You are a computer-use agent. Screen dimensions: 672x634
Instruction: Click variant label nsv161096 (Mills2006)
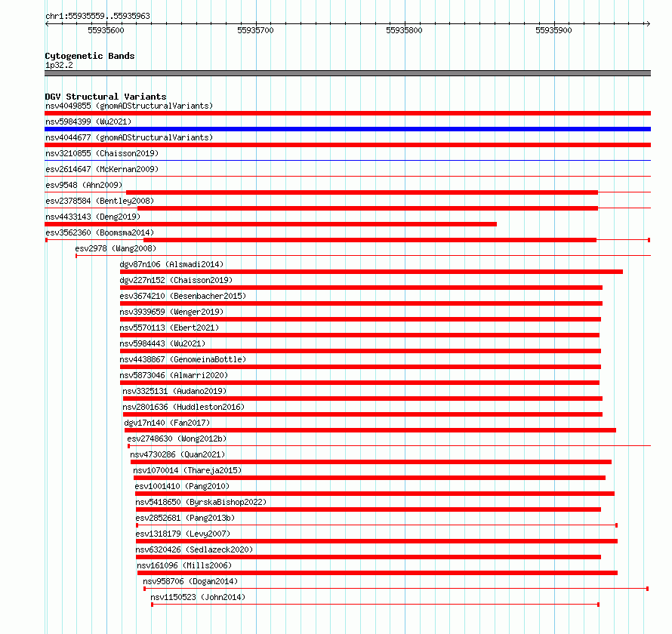pyautogui.click(x=184, y=565)
